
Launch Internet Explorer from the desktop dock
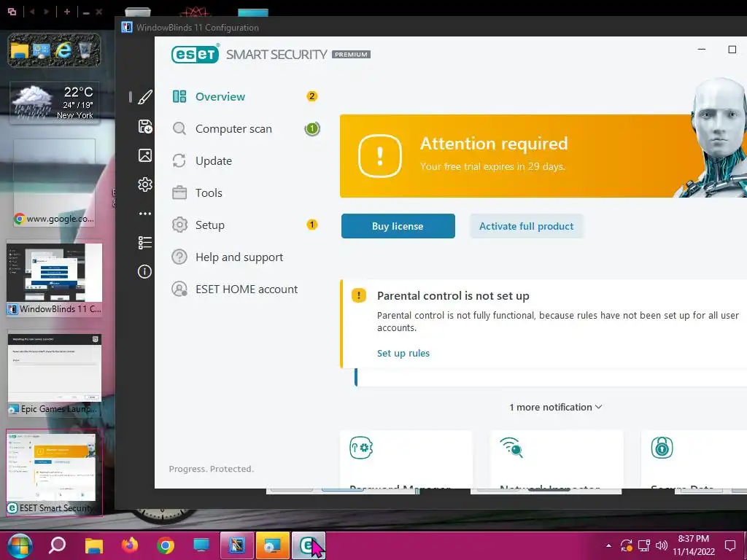click(x=63, y=50)
